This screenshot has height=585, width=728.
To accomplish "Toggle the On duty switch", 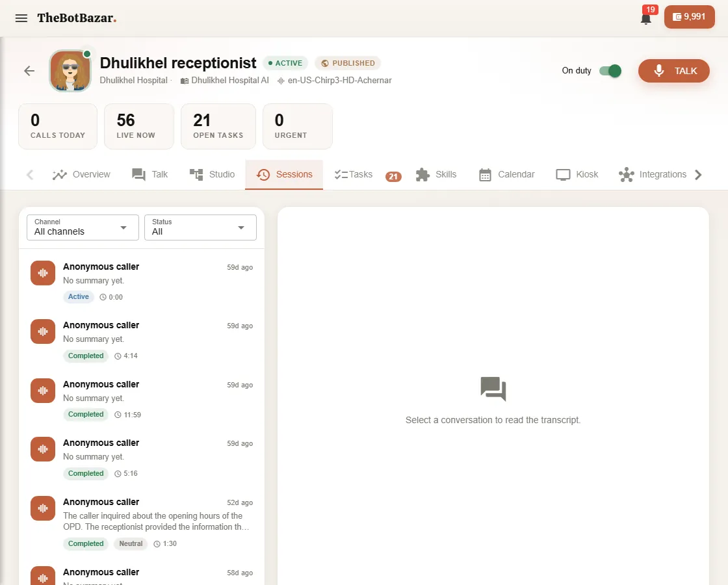I will (x=610, y=71).
